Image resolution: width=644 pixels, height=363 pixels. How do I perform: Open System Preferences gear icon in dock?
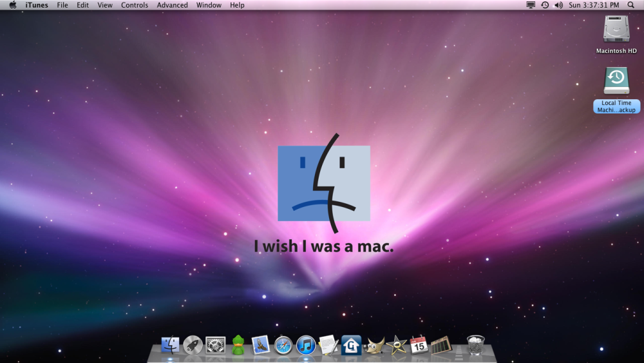[215, 346]
